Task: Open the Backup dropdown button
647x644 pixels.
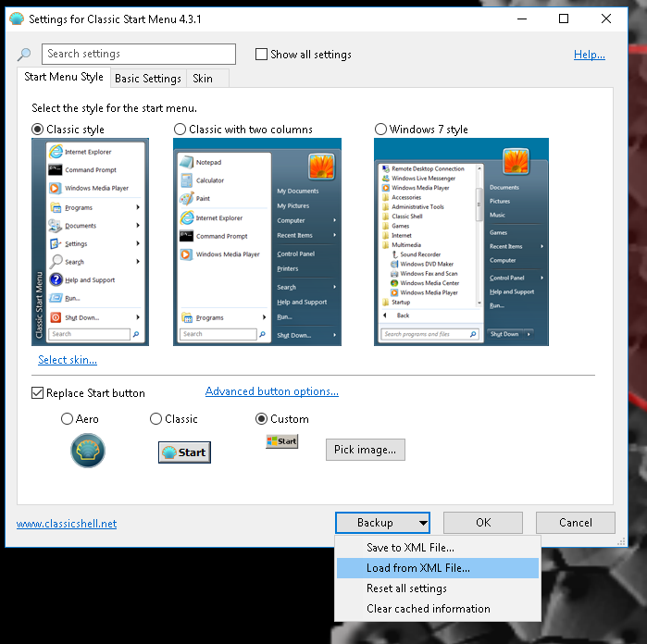Action: coord(382,523)
